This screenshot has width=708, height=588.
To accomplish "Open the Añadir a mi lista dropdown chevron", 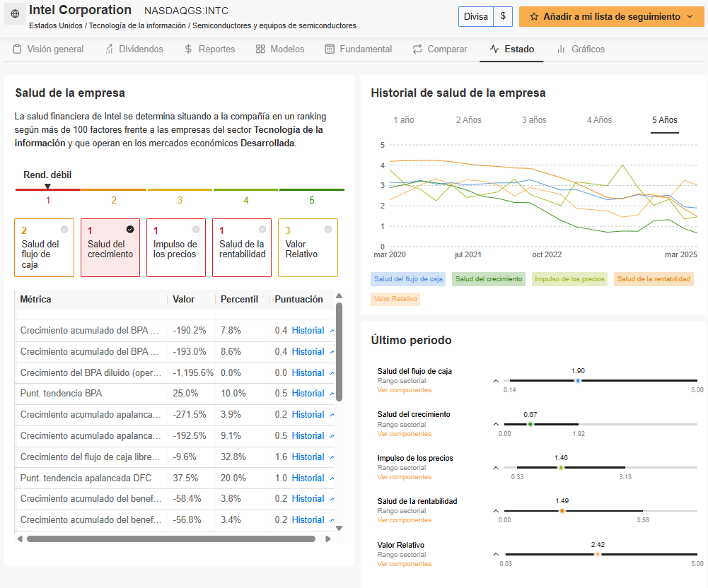I will [x=690, y=17].
